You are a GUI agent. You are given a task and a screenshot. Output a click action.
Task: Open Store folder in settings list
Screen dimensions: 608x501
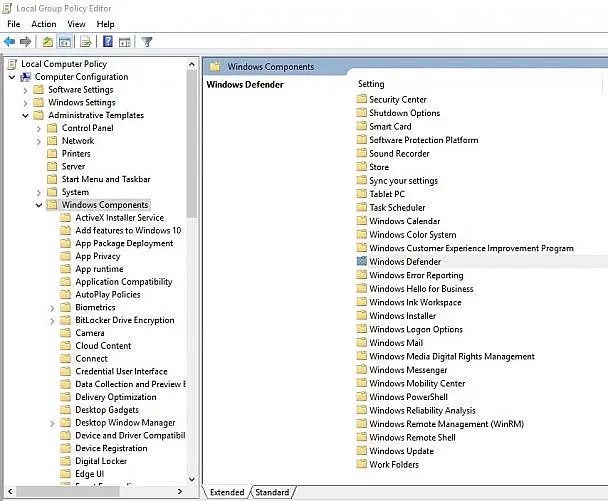[379, 167]
